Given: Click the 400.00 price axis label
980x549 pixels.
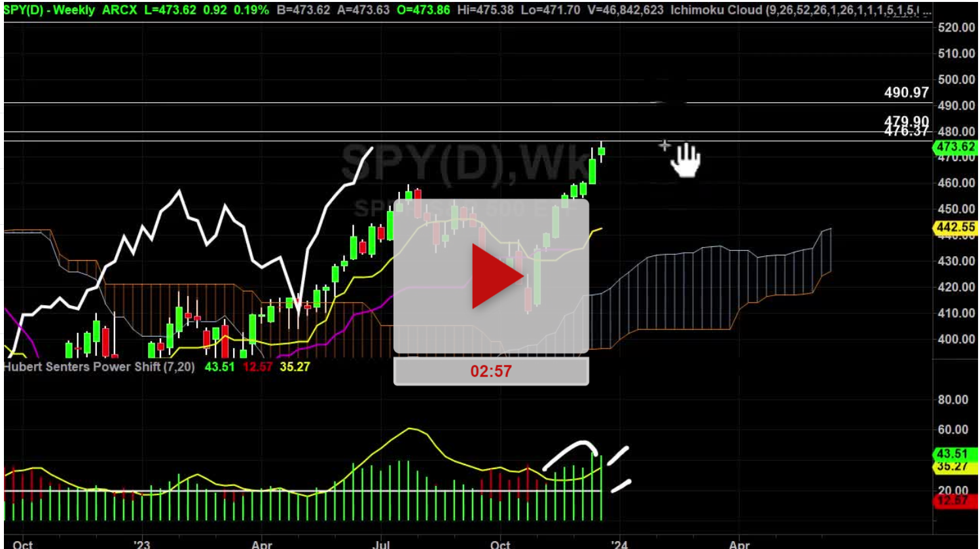Looking at the screenshot, I should (956, 339).
